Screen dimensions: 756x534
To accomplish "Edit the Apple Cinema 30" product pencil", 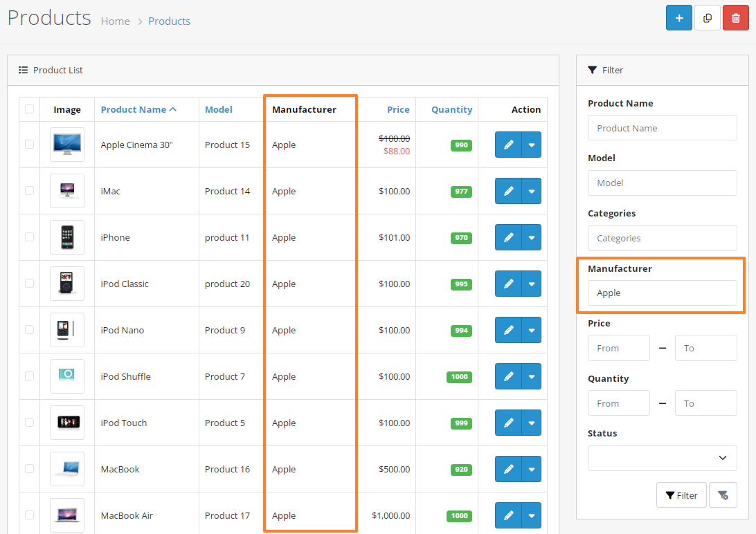I will point(508,145).
